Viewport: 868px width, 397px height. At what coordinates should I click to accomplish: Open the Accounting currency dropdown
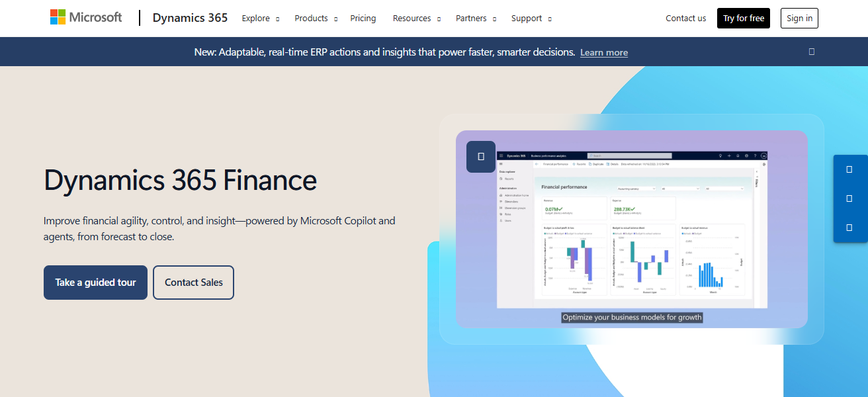point(636,189)
